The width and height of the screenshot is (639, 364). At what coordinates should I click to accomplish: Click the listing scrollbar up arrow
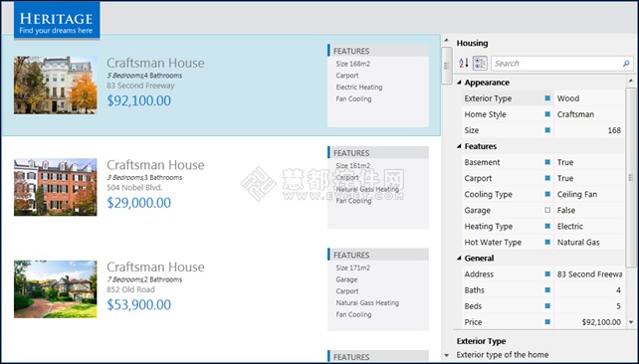(x=446, y=41)
